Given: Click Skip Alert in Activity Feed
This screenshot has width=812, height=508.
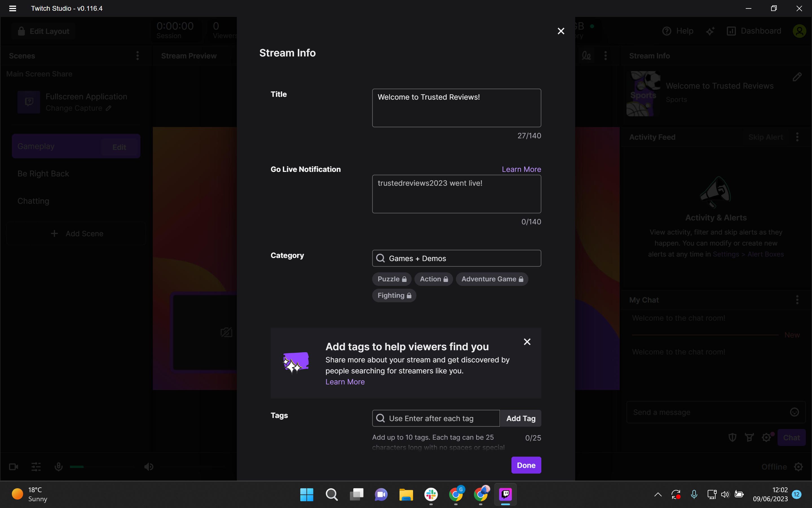Looking at the screenshot, I should click(765, 137).
